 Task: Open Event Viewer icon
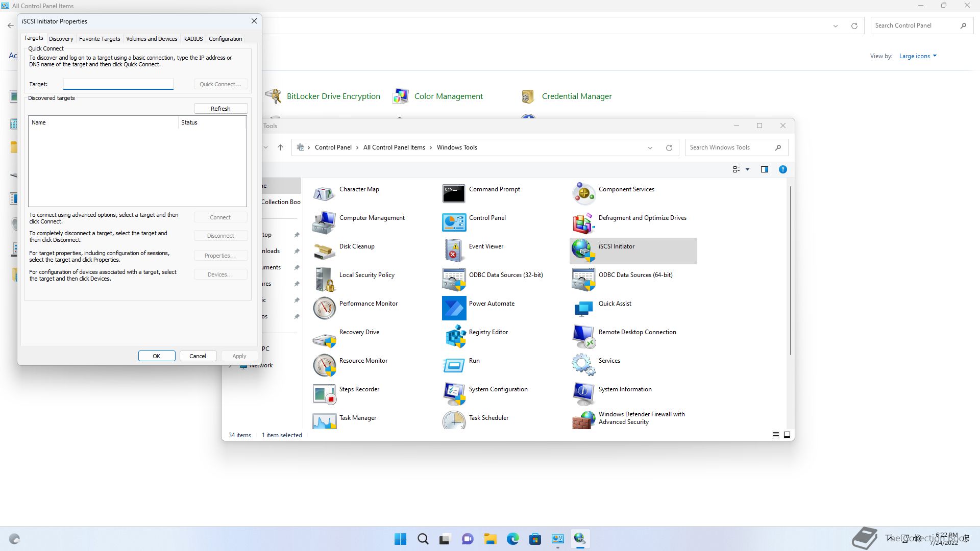pos(454,251)
